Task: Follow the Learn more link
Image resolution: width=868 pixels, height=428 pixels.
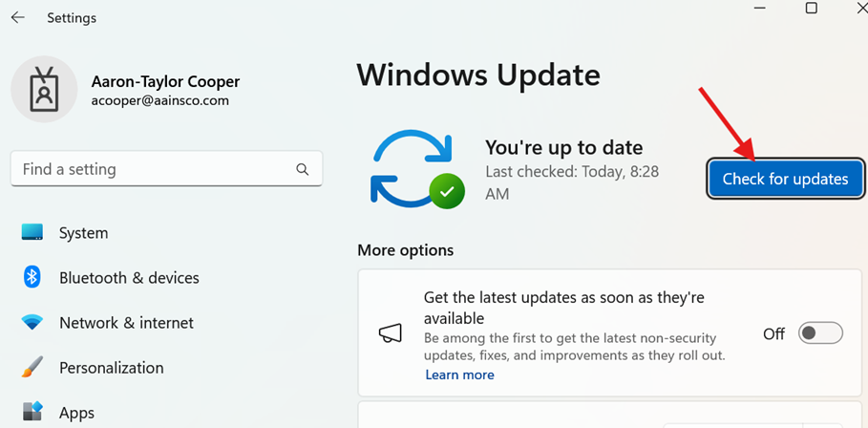Action: tap(459, 375)
